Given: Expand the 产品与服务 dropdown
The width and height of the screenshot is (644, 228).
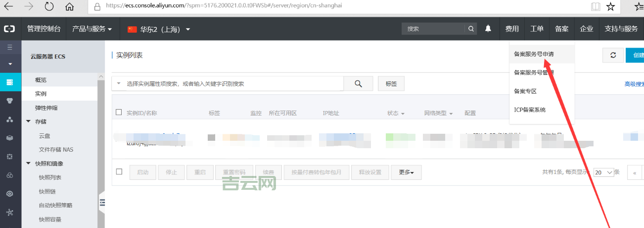Looking at the screenshot, I should click(x=92, y=29).
